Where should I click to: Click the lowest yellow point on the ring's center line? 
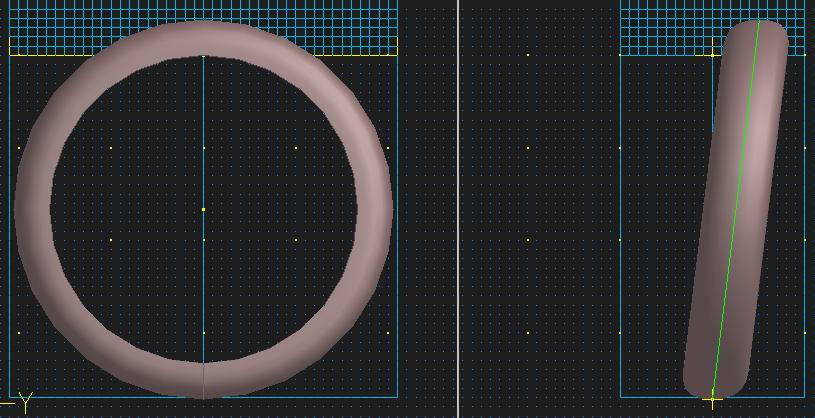tap(203, 333)
